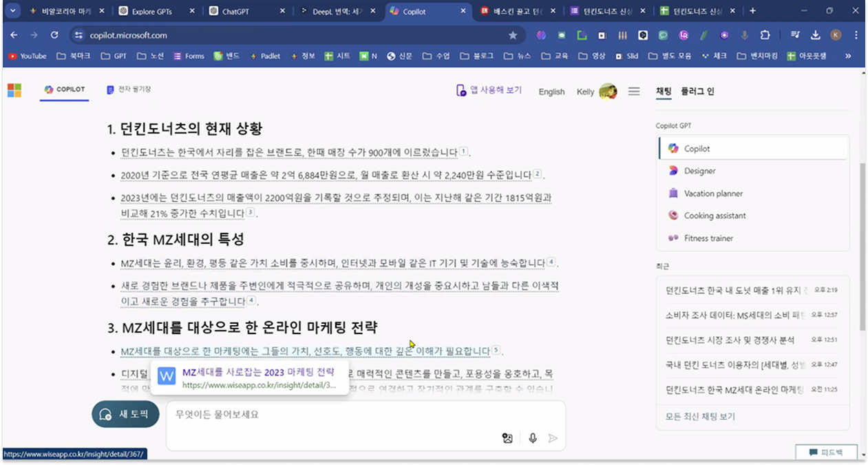Open the browser downloads icon
Screen dimensions: 868x465
pos(816,34)
